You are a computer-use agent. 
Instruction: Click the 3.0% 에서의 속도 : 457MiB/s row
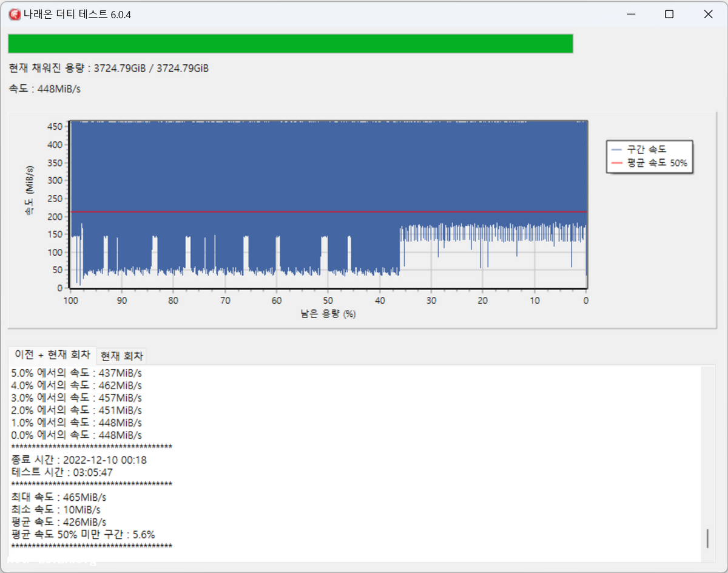[x=76, y=398]
